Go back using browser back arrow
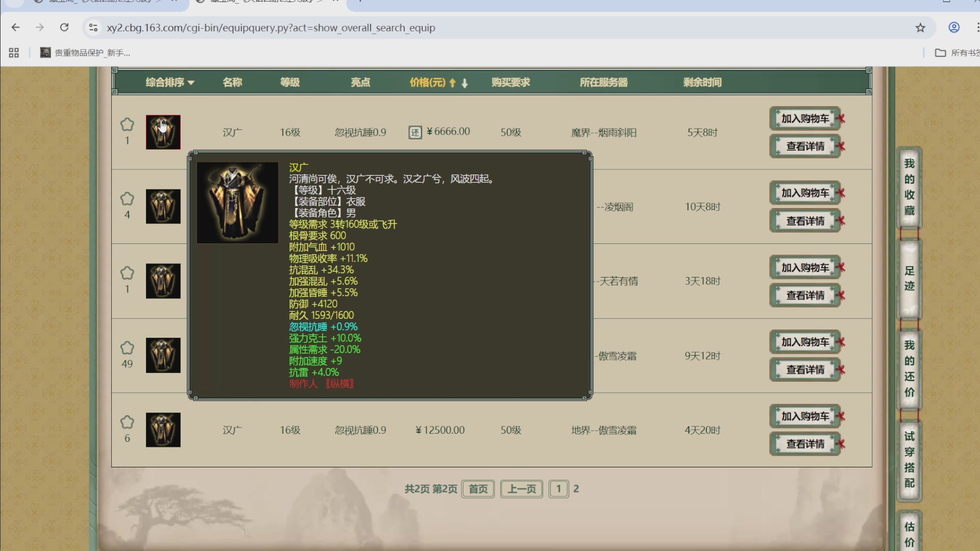Image resolution: width=980 pixels, height=551 pixels. coord(15,28)
